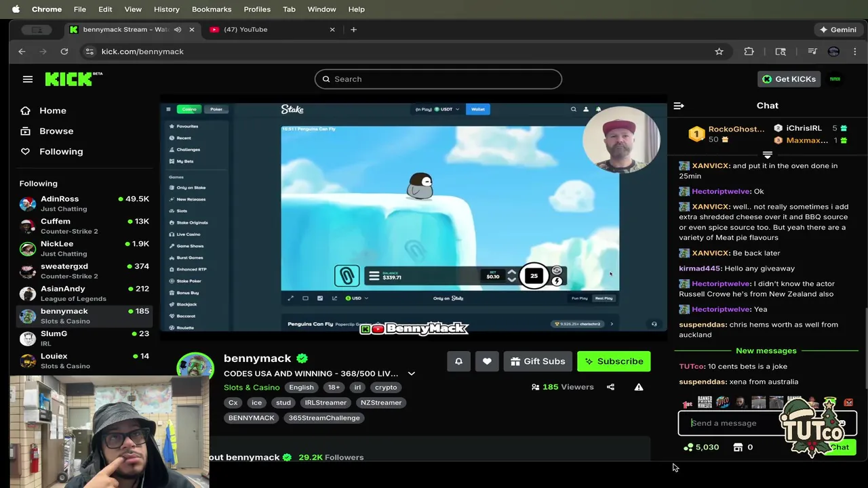The image size is (868, 488).
Task: Follow channel with heart button
Action: tap(487, 361)
